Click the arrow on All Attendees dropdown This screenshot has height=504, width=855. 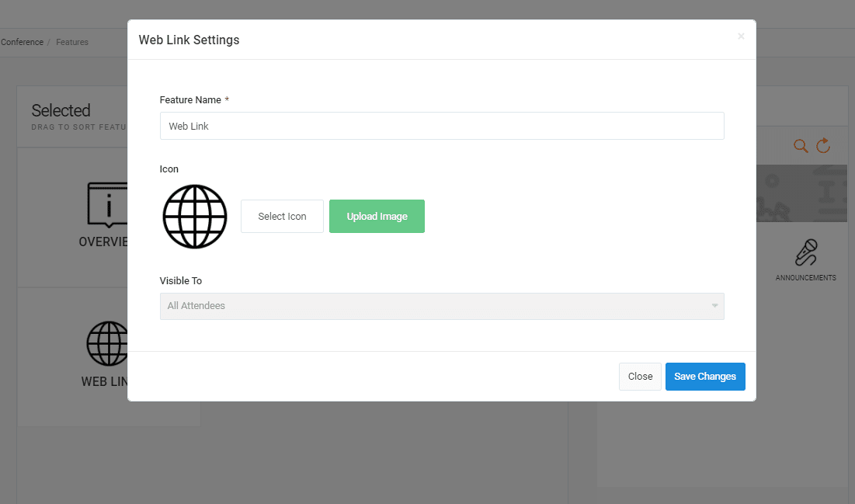coord(714,306)
